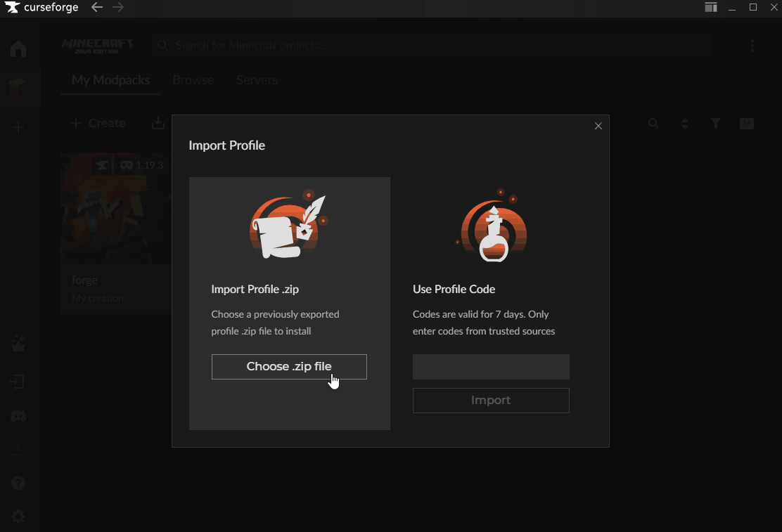Select the Import Profile .zip scroll icon
Viewport: 782px width, 532px height.
[288, 225]
